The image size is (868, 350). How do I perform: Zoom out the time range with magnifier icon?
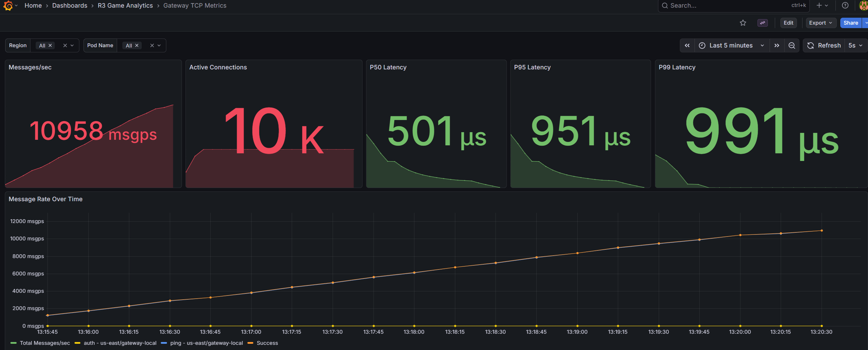[x=792, y=45]
